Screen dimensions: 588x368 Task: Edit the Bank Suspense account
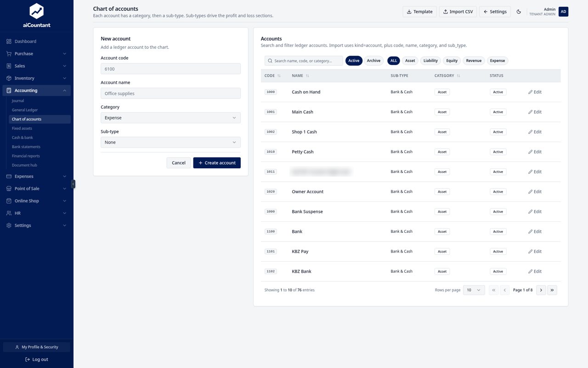(x=535, y=212)
